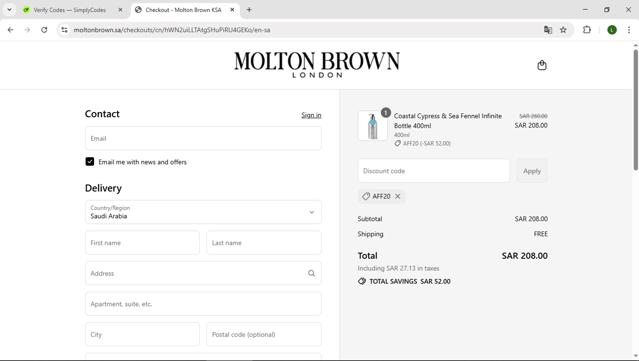Restore down the browser window

point(606,10)
